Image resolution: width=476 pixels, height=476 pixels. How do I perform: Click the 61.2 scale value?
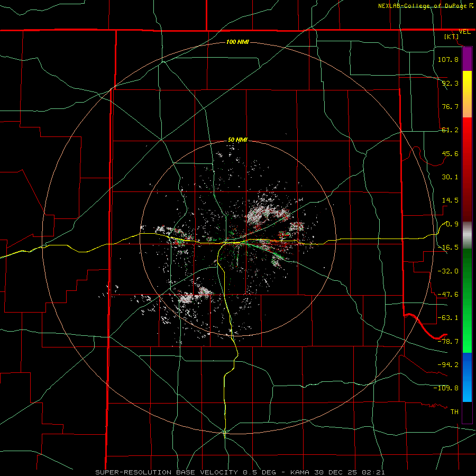coord(450,130)
